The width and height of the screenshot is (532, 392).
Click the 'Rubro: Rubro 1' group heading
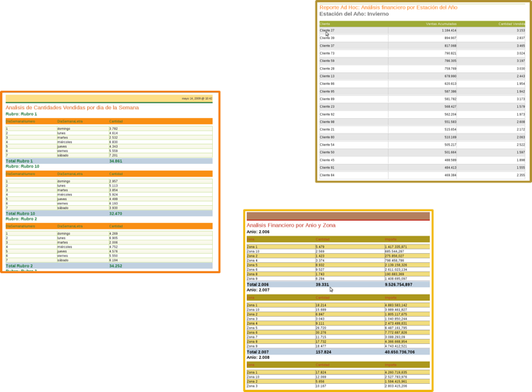[x=21, y=114]
